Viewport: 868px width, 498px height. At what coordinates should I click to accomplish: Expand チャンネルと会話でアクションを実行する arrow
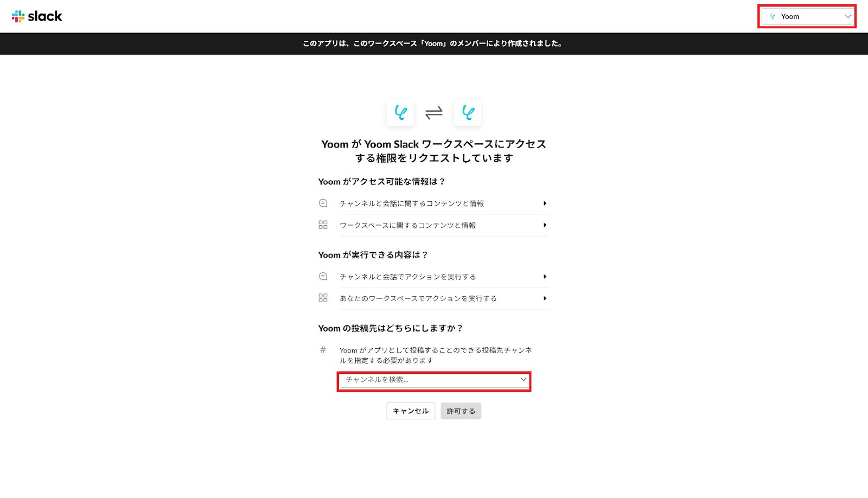(545, 277)
